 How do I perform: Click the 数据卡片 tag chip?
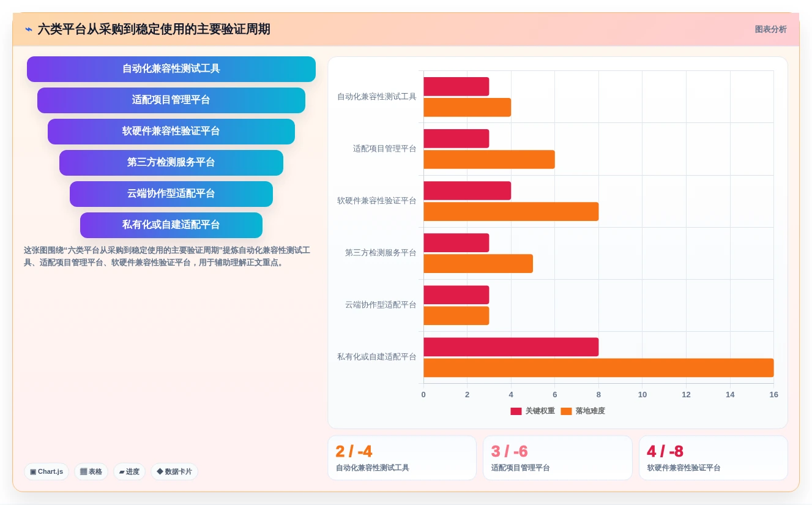point(174,471)
